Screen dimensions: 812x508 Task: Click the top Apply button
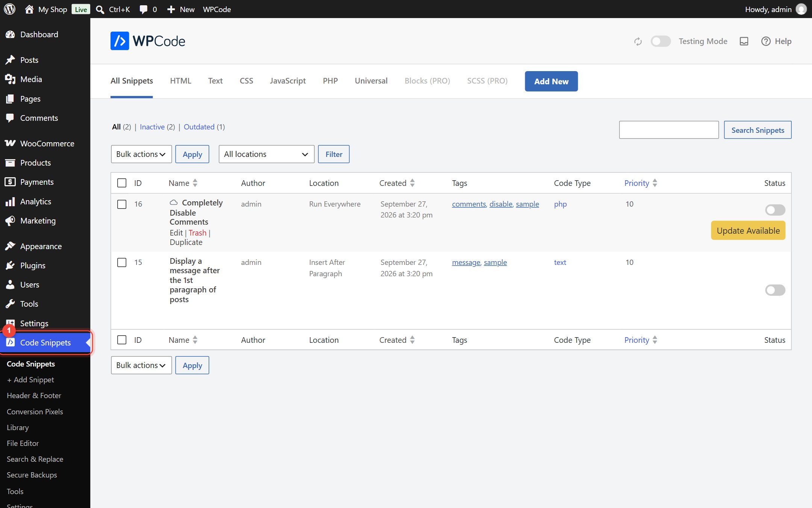point(192,154)
